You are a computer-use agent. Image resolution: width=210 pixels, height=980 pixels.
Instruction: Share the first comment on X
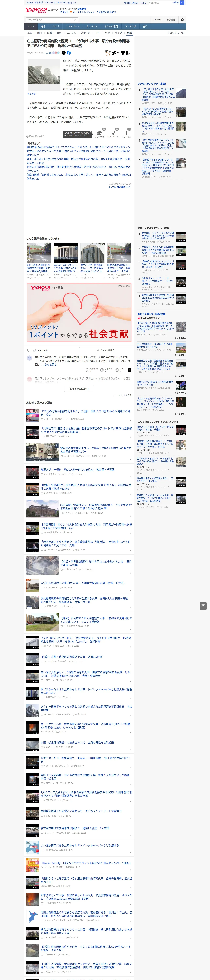click(130, 370)
